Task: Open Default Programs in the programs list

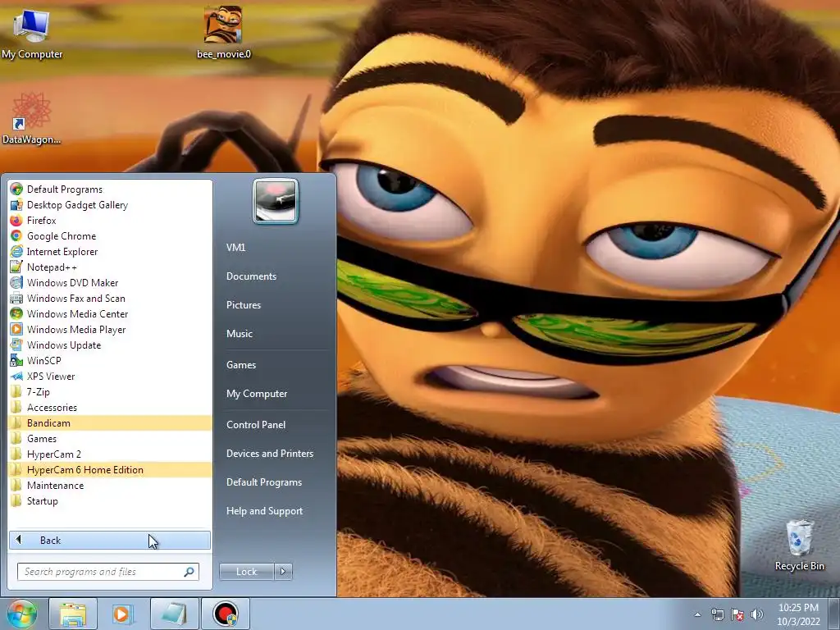Action: pyautogui.click(x=110, y=189)
